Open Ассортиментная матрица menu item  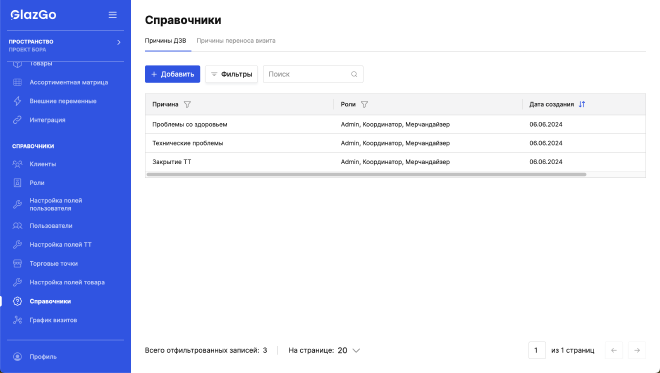pos(69,83)
